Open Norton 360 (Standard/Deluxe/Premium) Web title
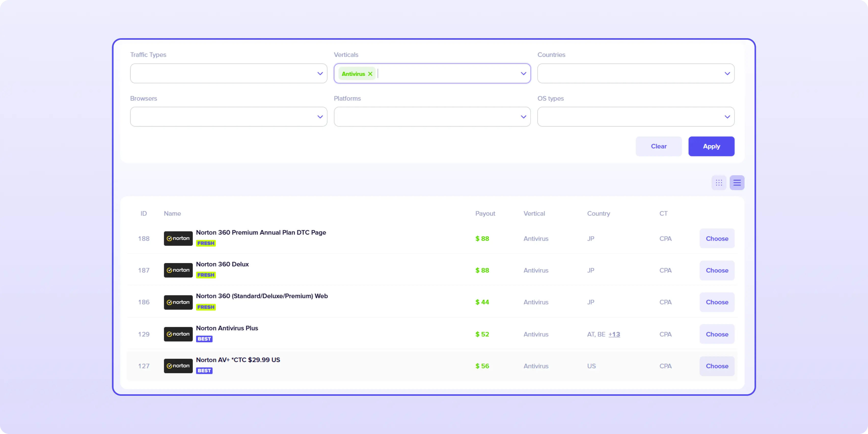This screenshot has width=868, height=434. point(262,296)
